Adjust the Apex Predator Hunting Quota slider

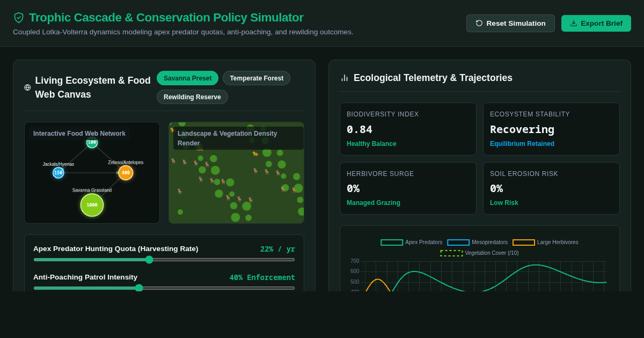pos(164,260)
